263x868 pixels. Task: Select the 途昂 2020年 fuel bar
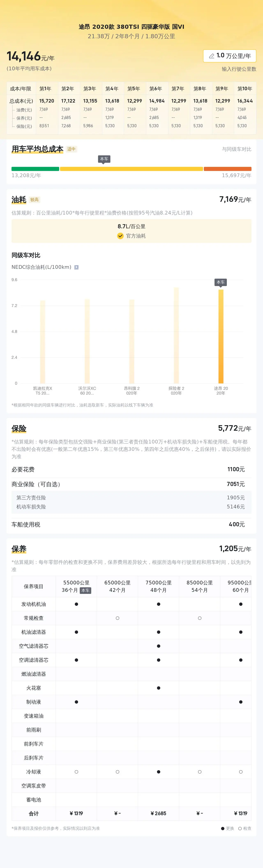pyautogui.click(x=221, y=336)
